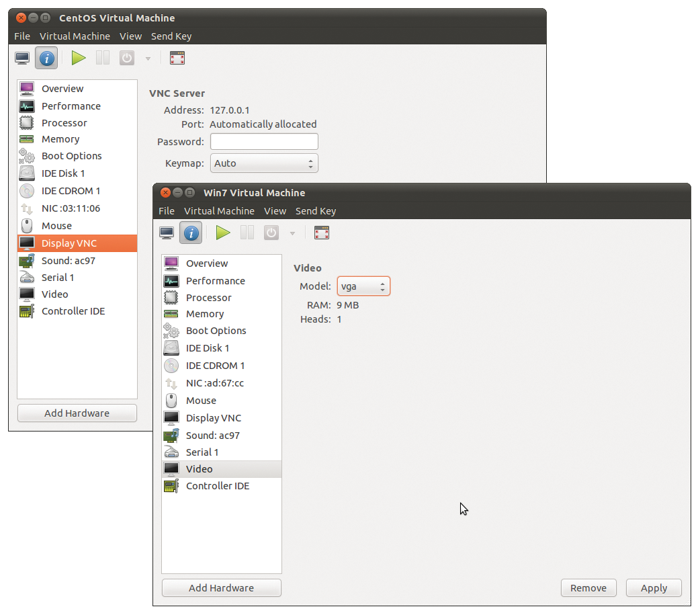Viewport: 700px width, 613px height.
Task: Open Send Key menu in Win7 window
Action: tap(316, 211)
